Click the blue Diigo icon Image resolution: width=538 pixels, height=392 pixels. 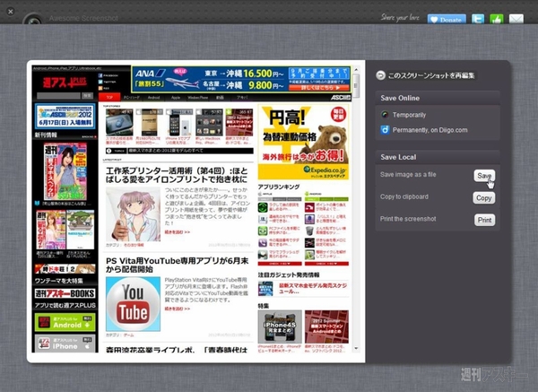pos(385,130)
